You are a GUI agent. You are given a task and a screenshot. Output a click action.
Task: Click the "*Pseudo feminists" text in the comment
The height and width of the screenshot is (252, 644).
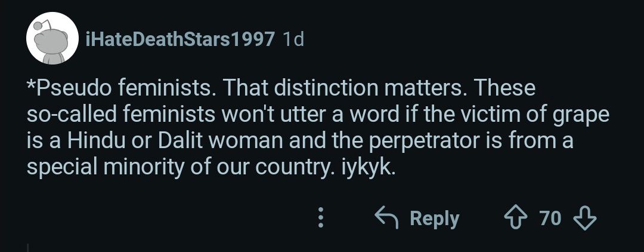tap(109, 89)
